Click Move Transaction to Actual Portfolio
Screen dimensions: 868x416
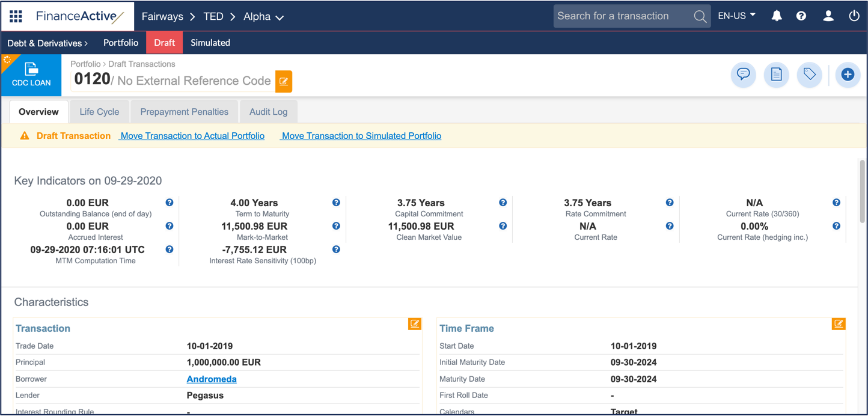pyautogui.click(x=192, y=136)
